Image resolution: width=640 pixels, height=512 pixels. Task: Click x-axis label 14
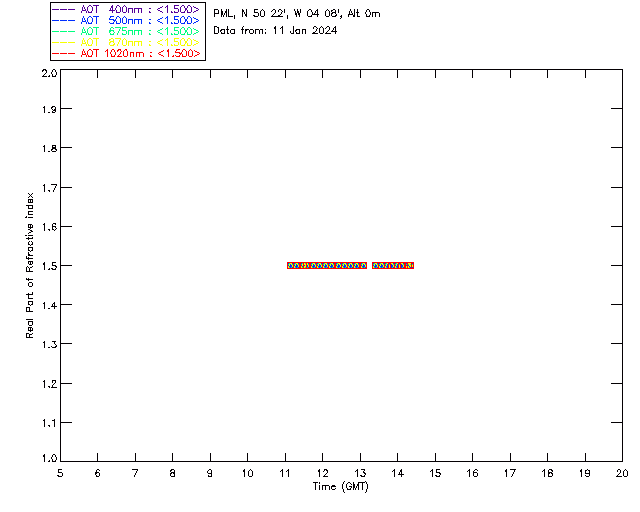click(398, 473)
